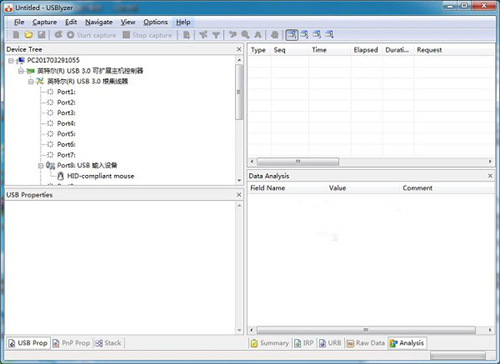The image size is (500, 364).
Task: Select Port7 in the Device Tree
Action: coord(66,155)
